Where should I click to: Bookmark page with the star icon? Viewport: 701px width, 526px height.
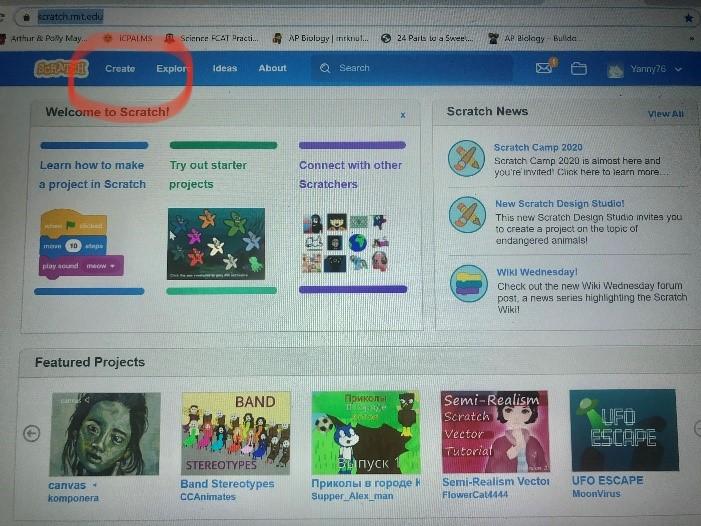(x=688, y=18)
